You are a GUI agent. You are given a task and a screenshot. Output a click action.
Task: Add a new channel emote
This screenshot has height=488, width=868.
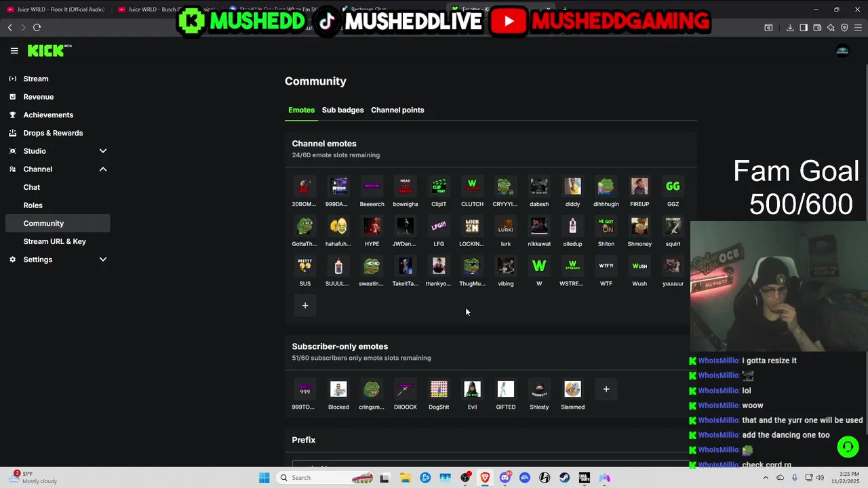click(305, 306)
